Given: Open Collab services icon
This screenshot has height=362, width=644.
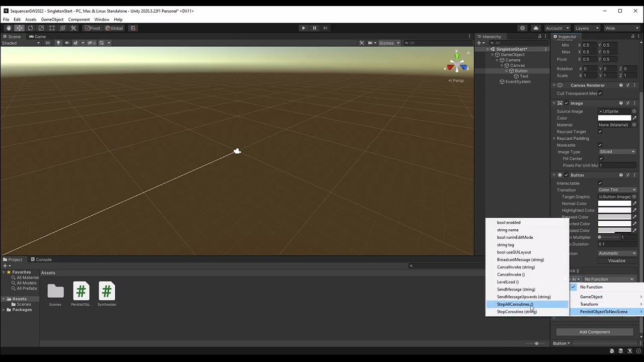Looking at the screenshot, I should 523,28.
